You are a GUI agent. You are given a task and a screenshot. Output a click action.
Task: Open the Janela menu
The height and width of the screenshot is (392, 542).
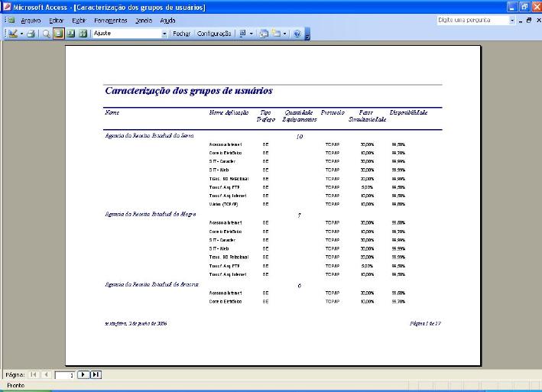click(144, 21)
